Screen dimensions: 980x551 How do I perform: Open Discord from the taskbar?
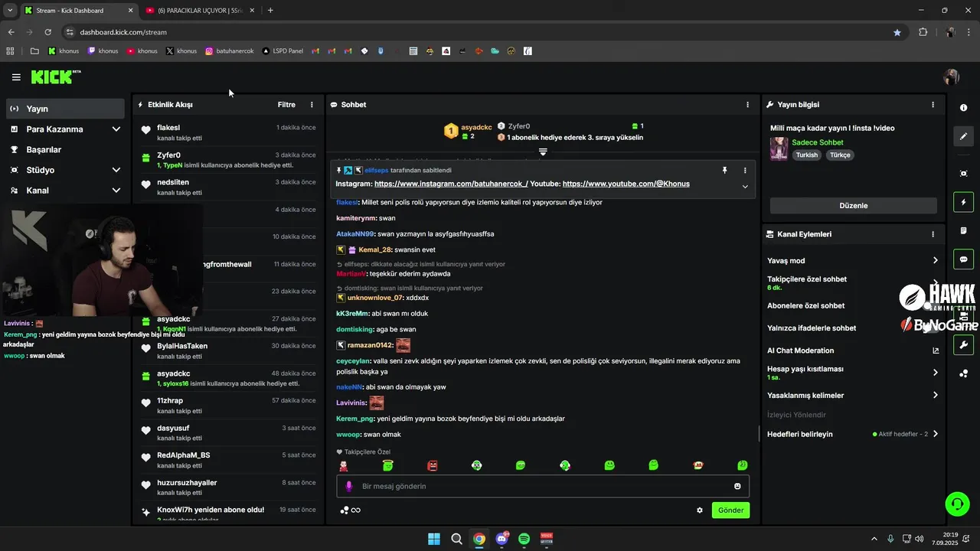[x=502, y=539]
